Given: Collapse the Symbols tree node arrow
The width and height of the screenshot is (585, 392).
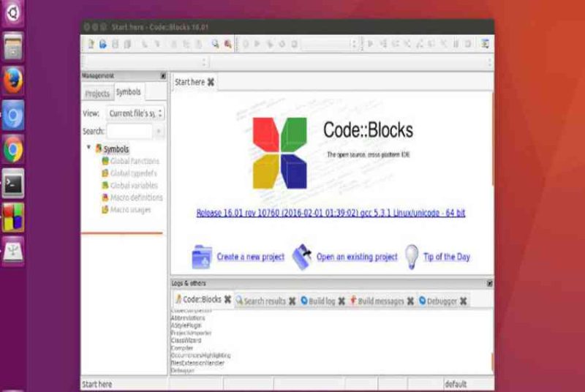Looking at the screenshot, I should pyautogui.click(x=88, y=147).
